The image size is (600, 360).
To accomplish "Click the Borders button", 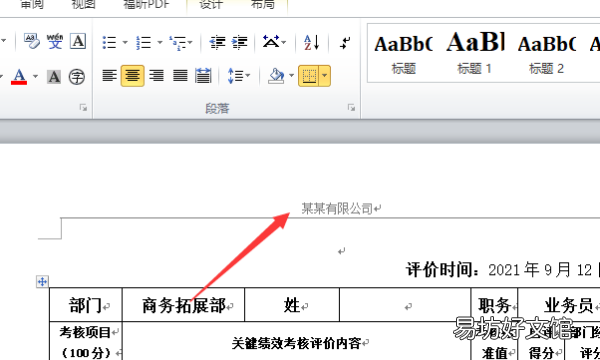I will pyautogui.click(x=309, y=76).
